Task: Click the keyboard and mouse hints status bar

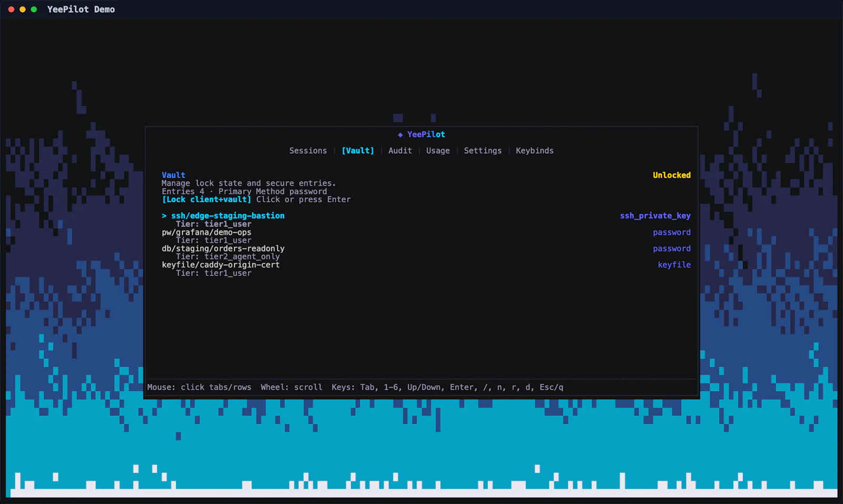Action: 355,387
